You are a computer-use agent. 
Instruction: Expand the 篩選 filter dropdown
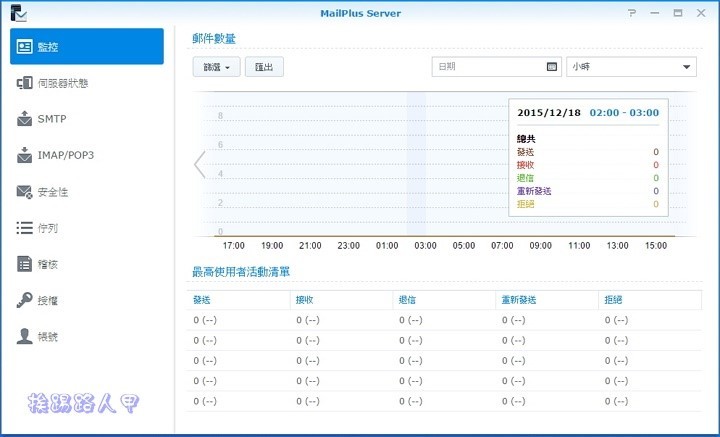[217, 67]
